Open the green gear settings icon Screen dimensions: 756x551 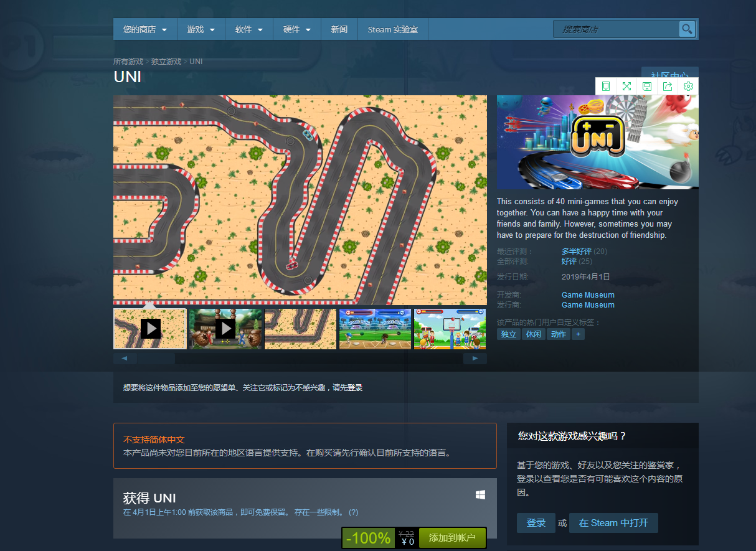click(688, 87)
